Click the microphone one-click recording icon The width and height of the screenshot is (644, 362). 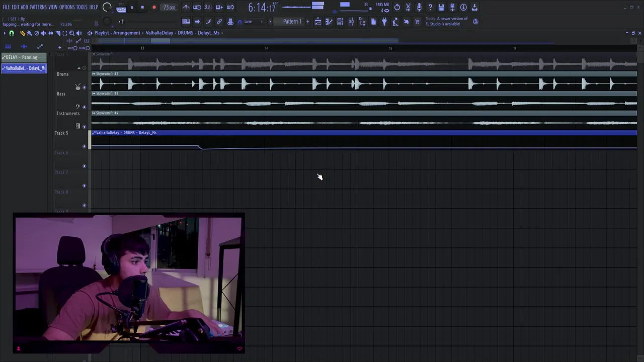(419, 8)
